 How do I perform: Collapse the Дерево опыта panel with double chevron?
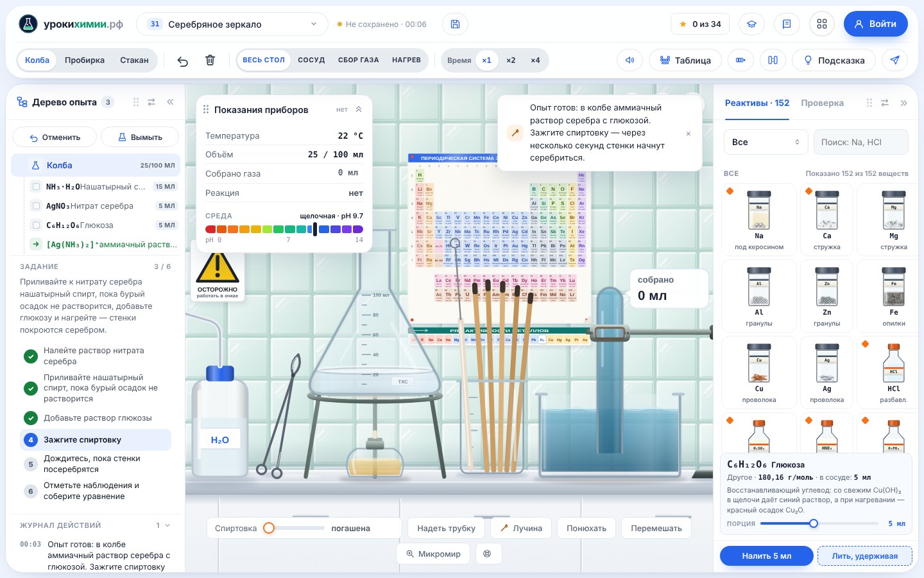[170, 102]
